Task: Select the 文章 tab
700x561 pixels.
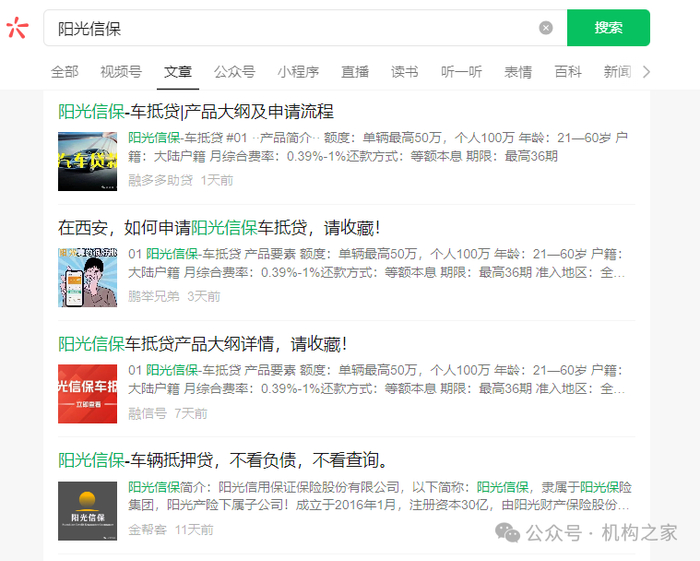Action: click(178, 71)
